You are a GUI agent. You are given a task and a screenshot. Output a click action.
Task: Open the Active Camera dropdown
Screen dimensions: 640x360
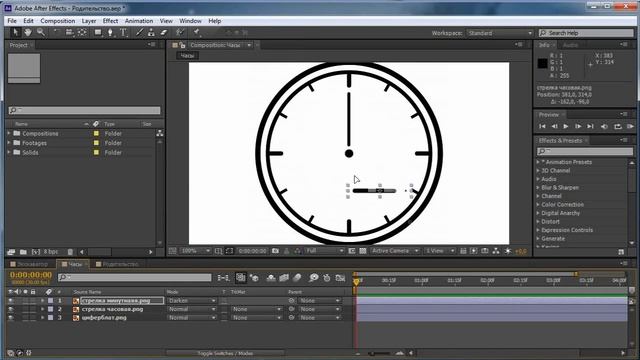[395, 251]
